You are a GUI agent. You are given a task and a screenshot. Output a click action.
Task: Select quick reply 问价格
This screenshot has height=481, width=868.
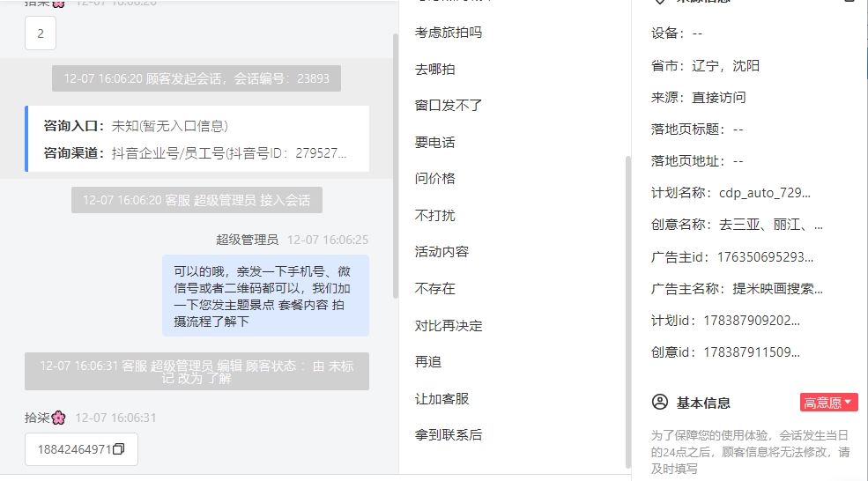(x=435, y=178)
